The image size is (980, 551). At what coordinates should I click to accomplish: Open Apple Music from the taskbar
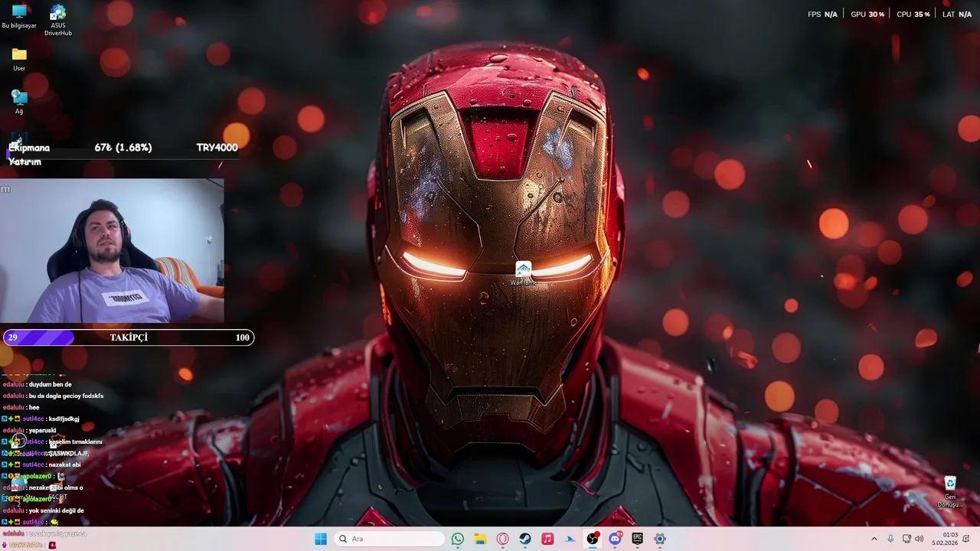547,539
